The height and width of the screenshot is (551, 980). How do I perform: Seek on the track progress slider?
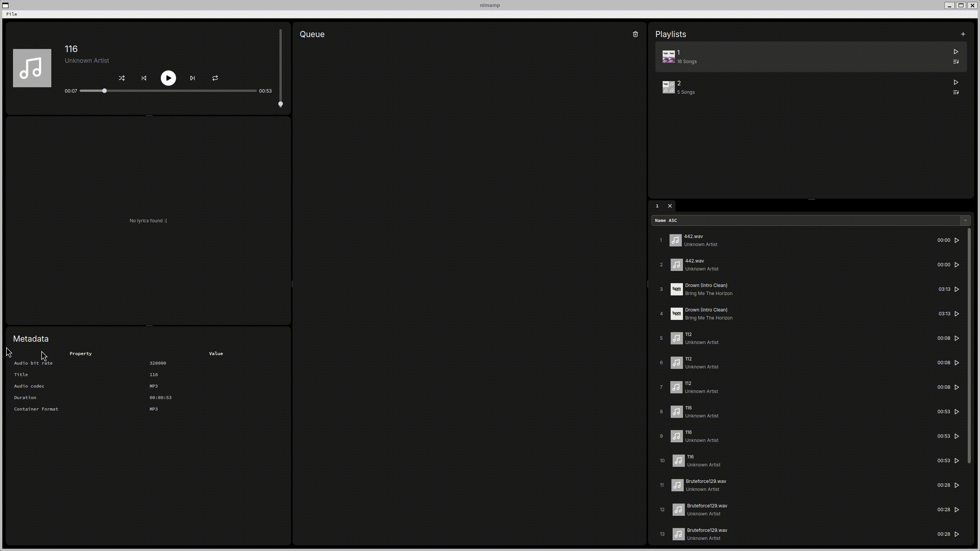pos(168,91)
